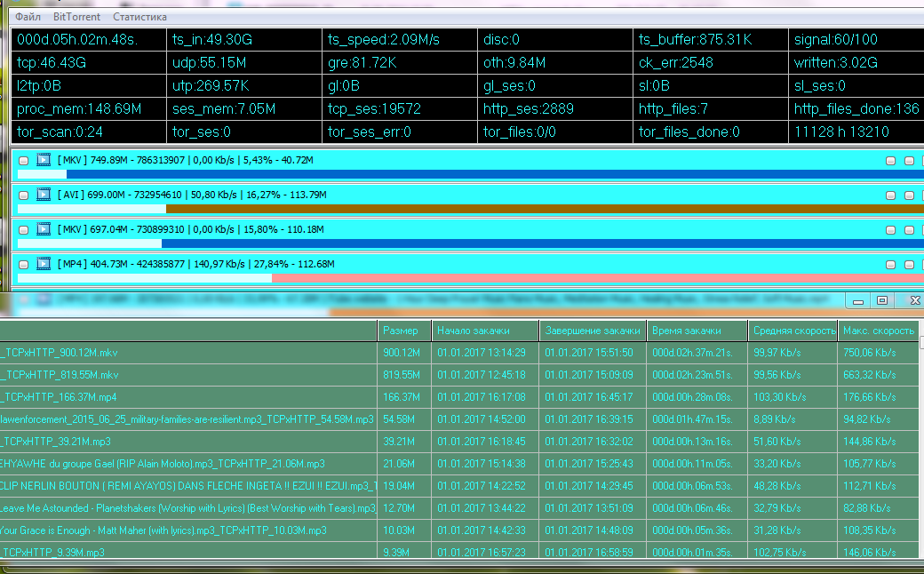Toggle the left checkbox of the 699.00M AVI download

tap(23, 195)
